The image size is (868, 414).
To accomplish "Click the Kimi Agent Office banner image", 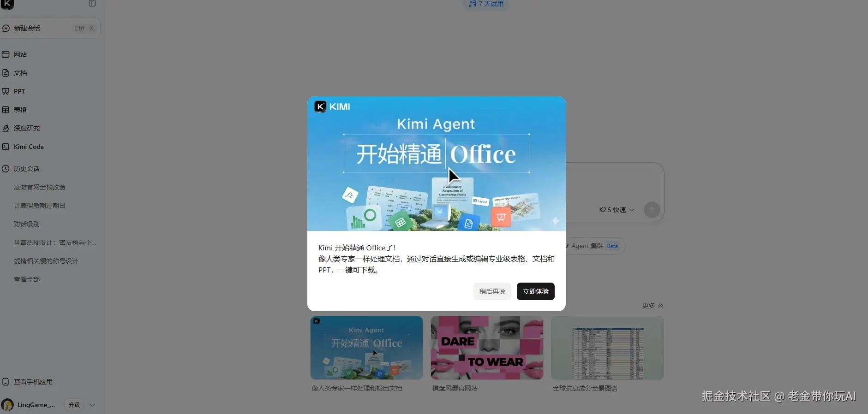I will [x=437, y=164].
